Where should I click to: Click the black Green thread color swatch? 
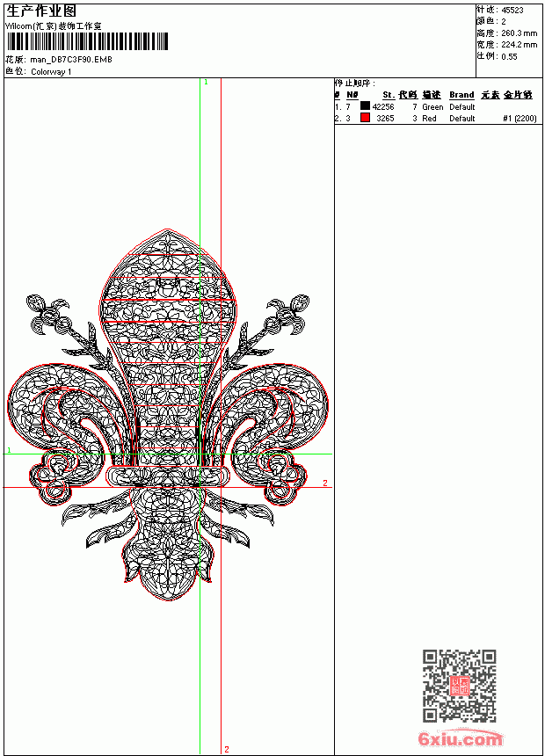pos(365,106)
